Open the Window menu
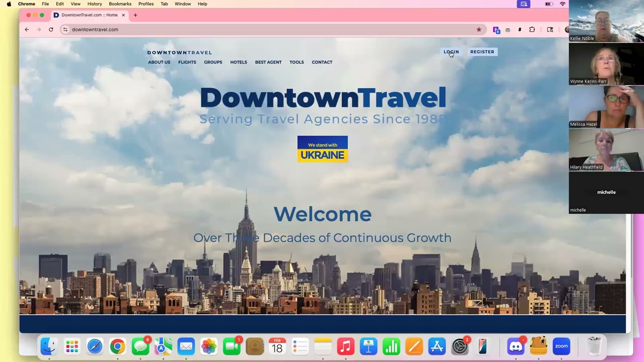The image size is (644, 362). pos(183,4)
